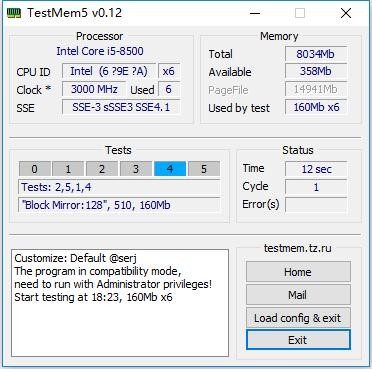The height and width of the screenshot is (369, 372).
Task: Click the Used by test 160Mb x6 field
Action: (316, 107)
